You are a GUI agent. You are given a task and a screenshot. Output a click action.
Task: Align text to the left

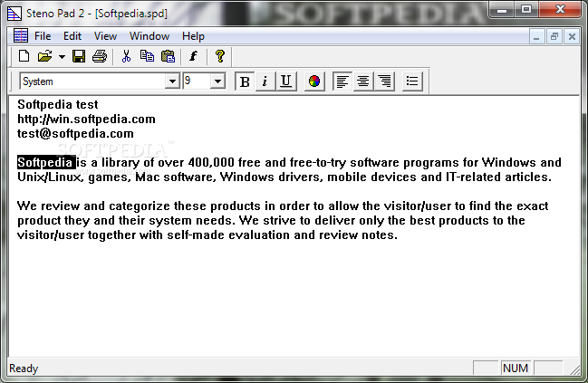(342, 81)
